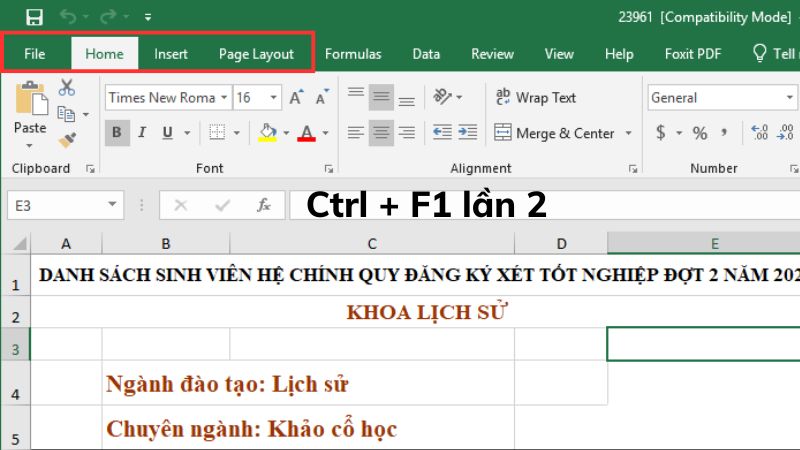
Task: Click the Insert Function fx icon
Action: 264,205
